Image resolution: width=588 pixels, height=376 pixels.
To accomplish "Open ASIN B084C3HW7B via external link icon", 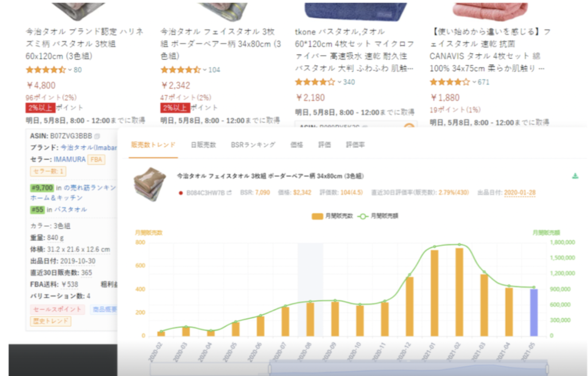I will point(229,193).
